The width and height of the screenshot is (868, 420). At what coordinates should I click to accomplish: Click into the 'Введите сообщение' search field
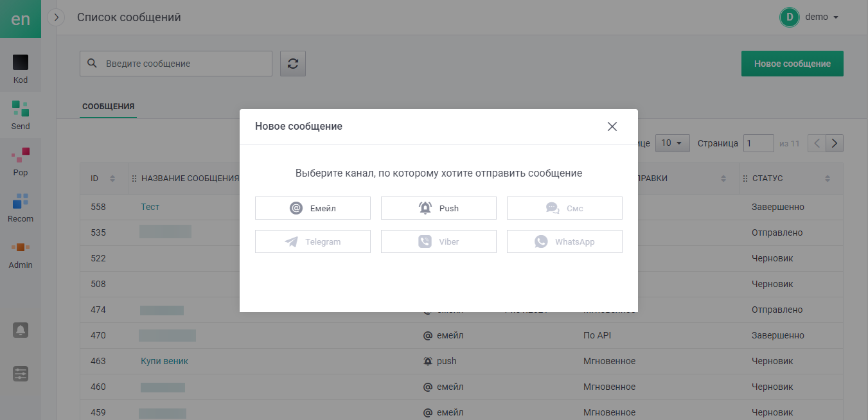pyautogui.click(x=176, y=64)
